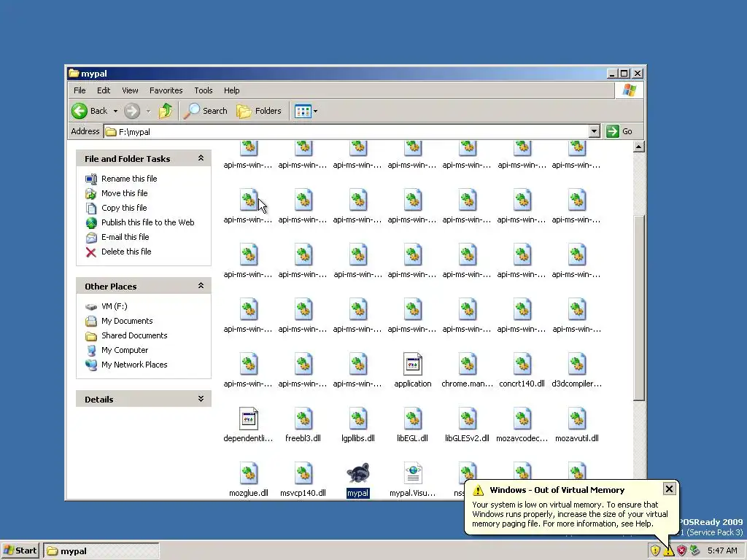Click the yellow warning tray icon
Image resolution: width=747 pixels, height=560 pixels.
(668, 551)
